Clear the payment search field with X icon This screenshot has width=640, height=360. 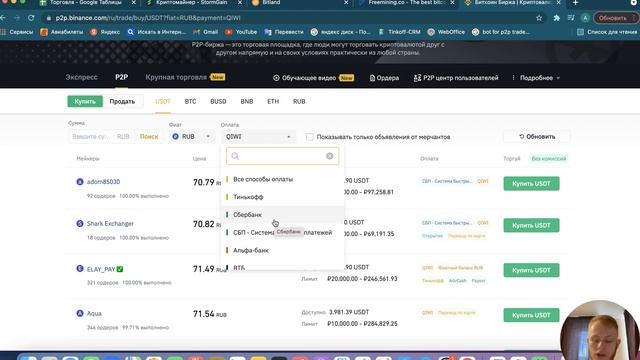click(329, 156)
